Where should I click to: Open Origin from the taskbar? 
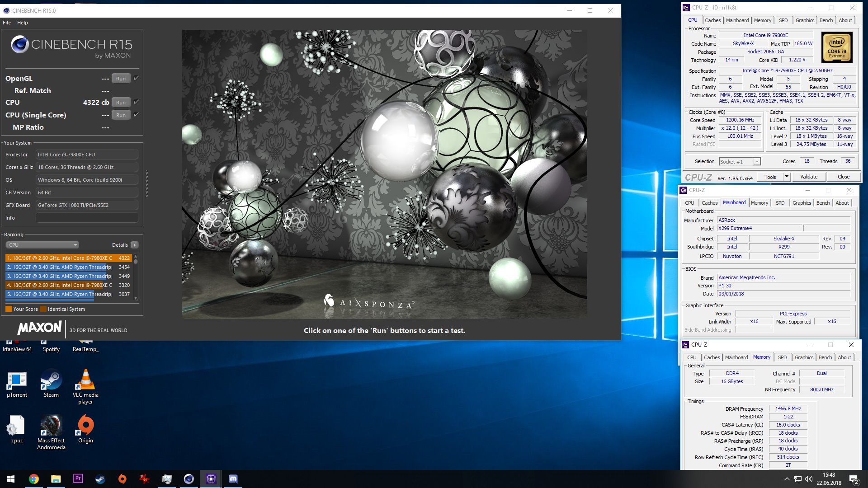click(x=122, y=479)
